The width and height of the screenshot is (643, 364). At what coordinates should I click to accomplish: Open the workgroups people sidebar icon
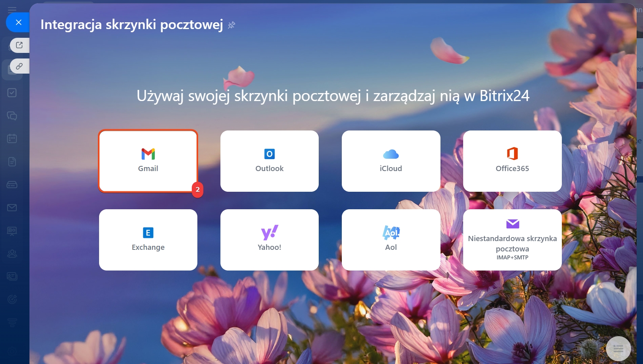click(x=12, y=253)
